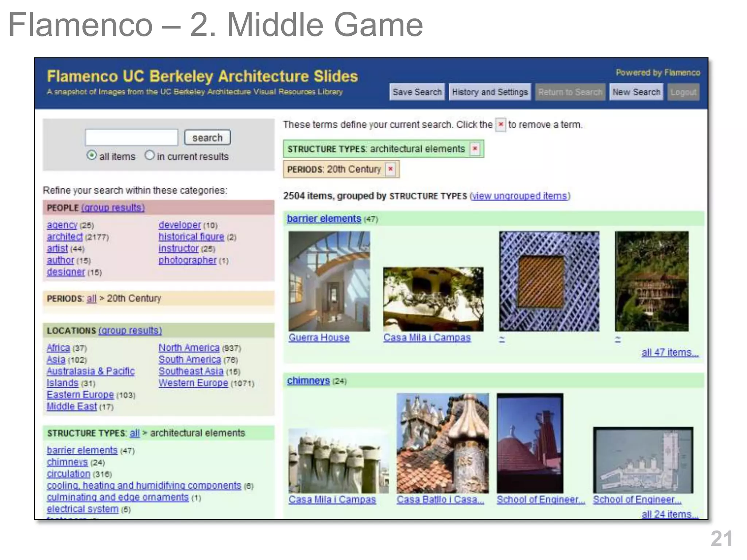
Task: Refine by architect (2177)
Action: coord(65,237)
